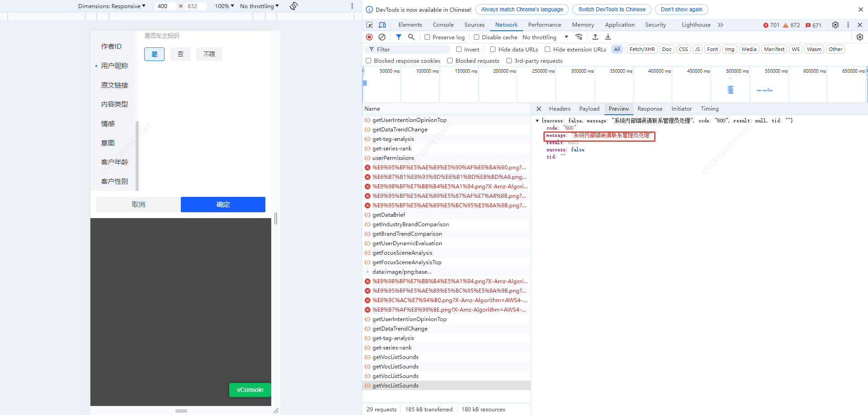Toggle the device toolbar icon

click(x=382, y=25)
